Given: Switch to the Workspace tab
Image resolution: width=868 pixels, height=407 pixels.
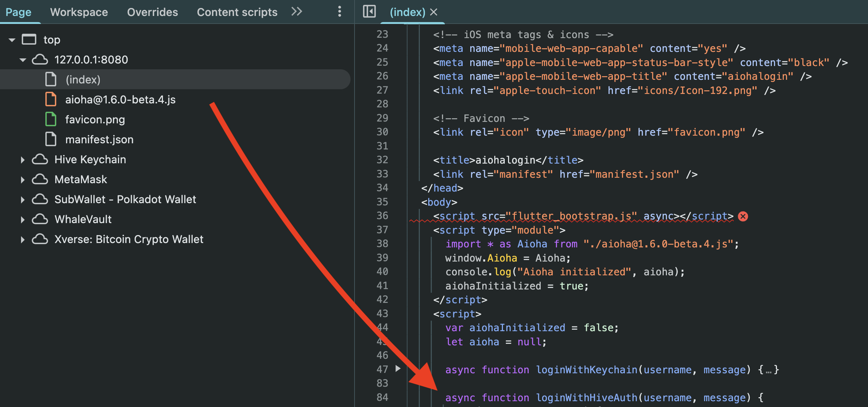Looking at the screenshot, I should [79, 12].
